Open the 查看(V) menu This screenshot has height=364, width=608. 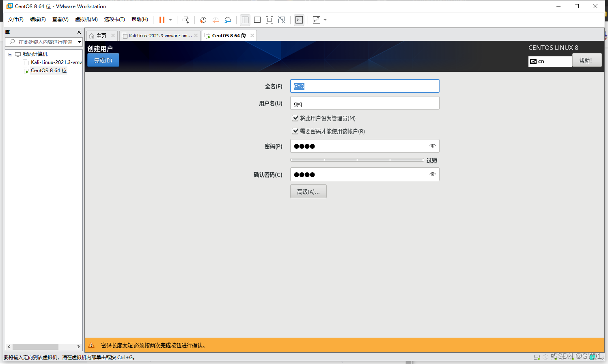pos(60,19)
